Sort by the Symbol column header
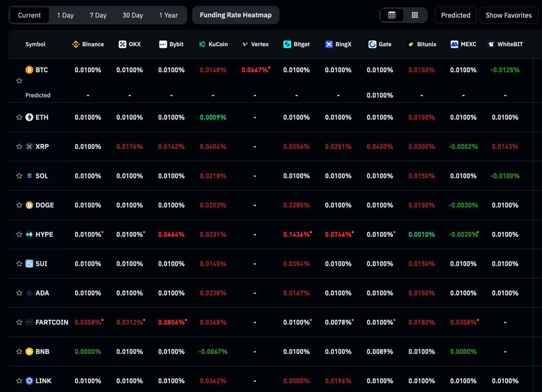The width and height of the screenshot is (542, 392). tap(35, 44)
